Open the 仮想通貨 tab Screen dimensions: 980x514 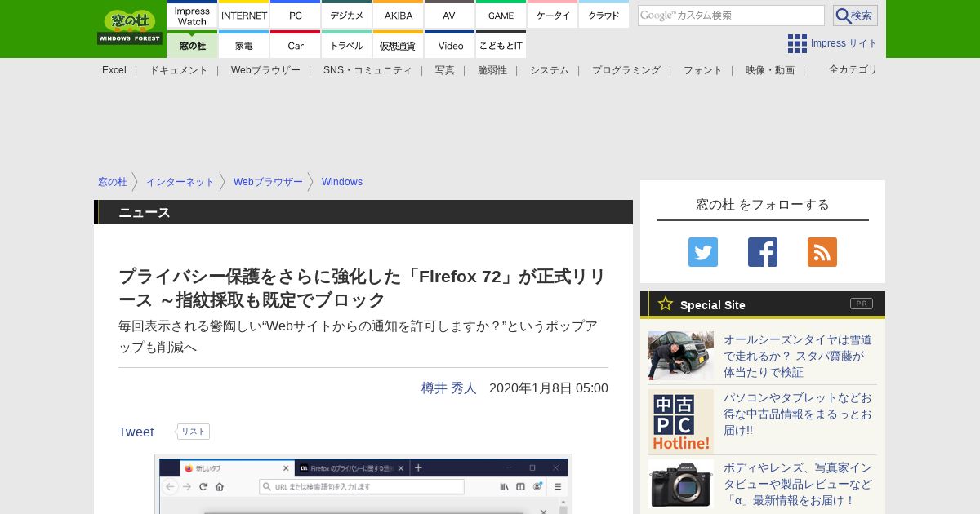point(399,45)
